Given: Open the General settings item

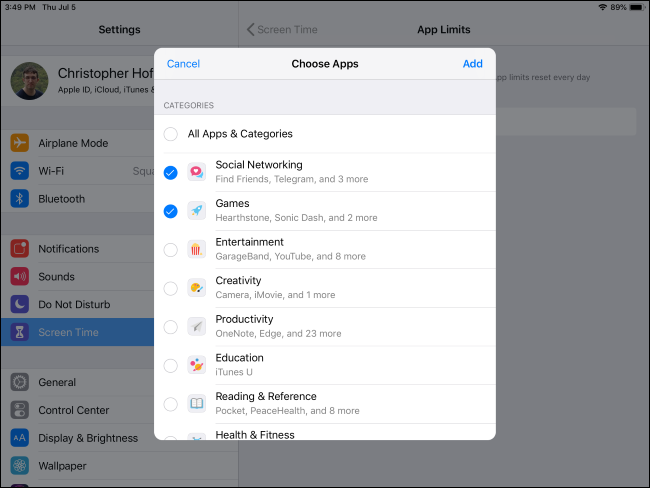Looking at the screenshot, I should (57, 382).
